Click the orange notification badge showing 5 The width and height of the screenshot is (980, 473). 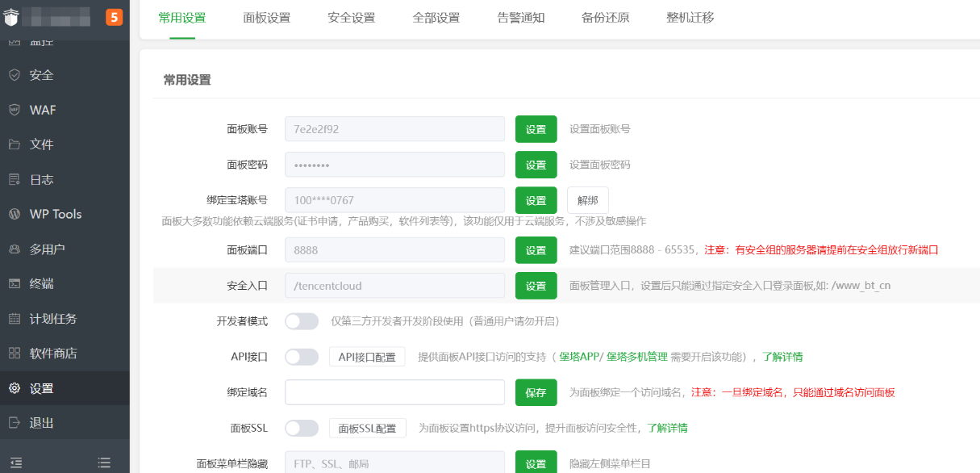[114, 17]
